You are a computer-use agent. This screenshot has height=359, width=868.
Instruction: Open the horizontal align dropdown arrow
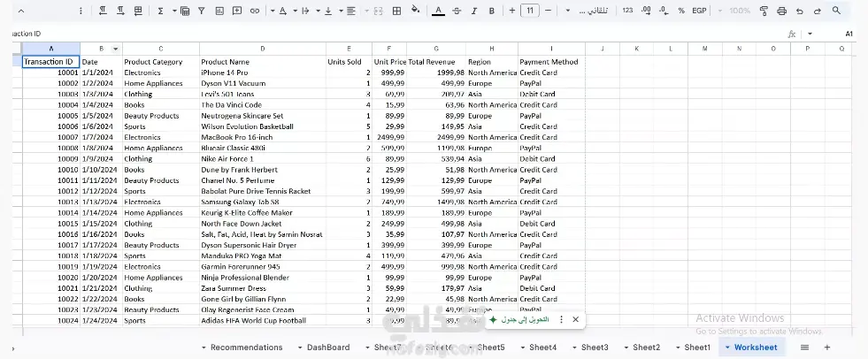pyautogui.click(x=341, y=11)
